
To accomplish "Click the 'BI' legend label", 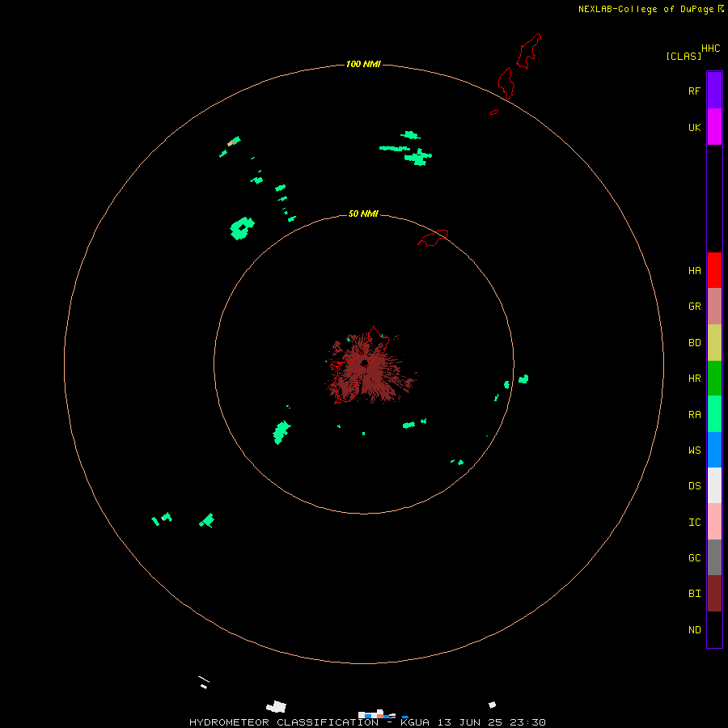I will pos(694,593).
